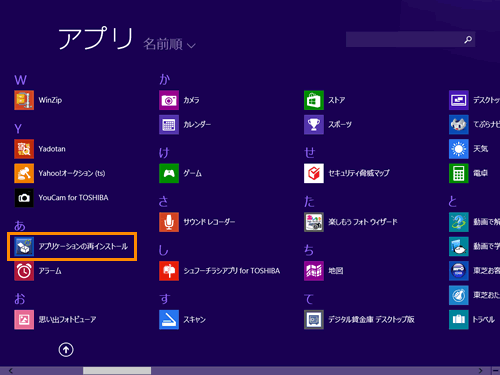This screenshot has width=500, height=375.
Task: Select the と group header
Action: point(452,201)
